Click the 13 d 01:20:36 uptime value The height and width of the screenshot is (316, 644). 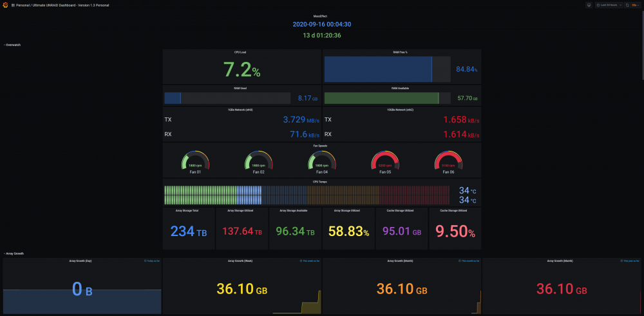[321, 35]
